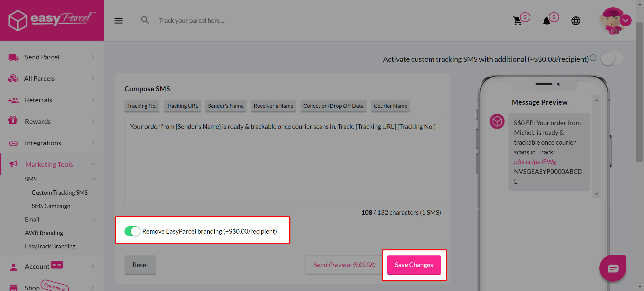Select the Email menu item
Screen dimensions: 644x291
(32, 219)
